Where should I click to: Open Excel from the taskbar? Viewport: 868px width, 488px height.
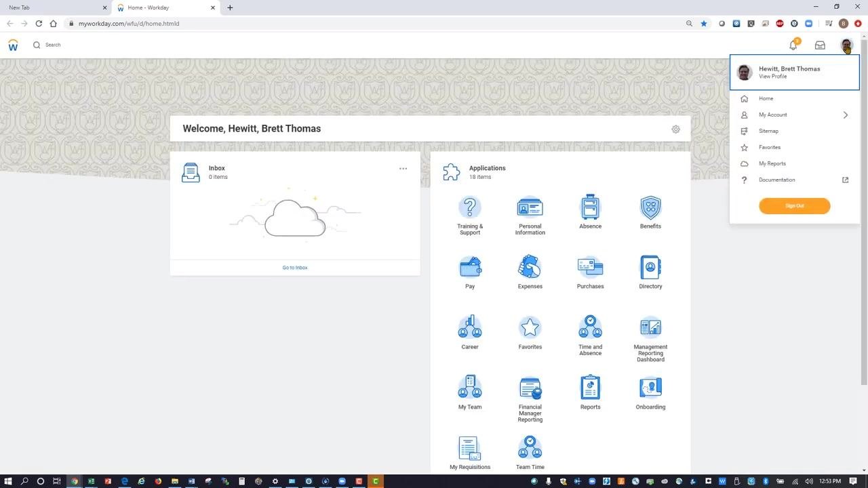pos(91,481)
